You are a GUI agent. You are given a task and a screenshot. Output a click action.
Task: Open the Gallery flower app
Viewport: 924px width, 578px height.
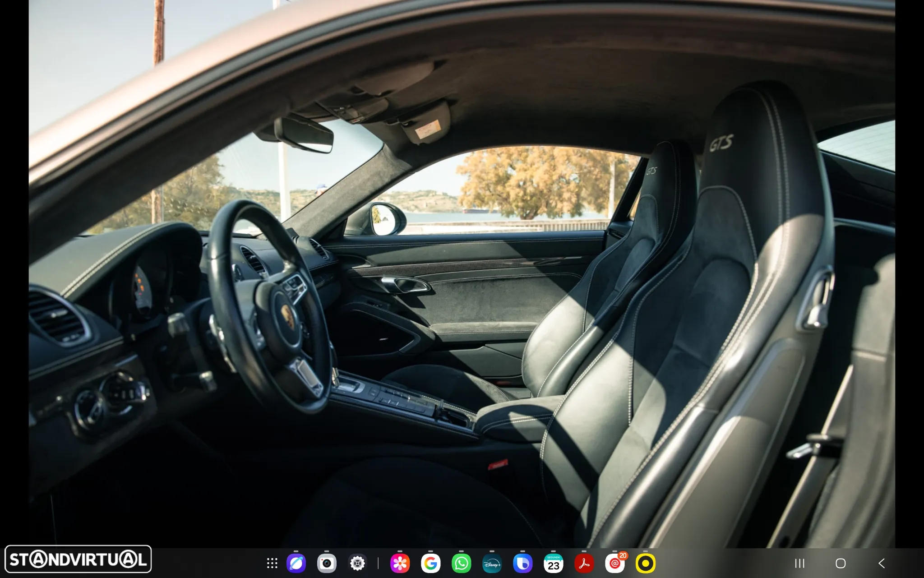[400, 563]
